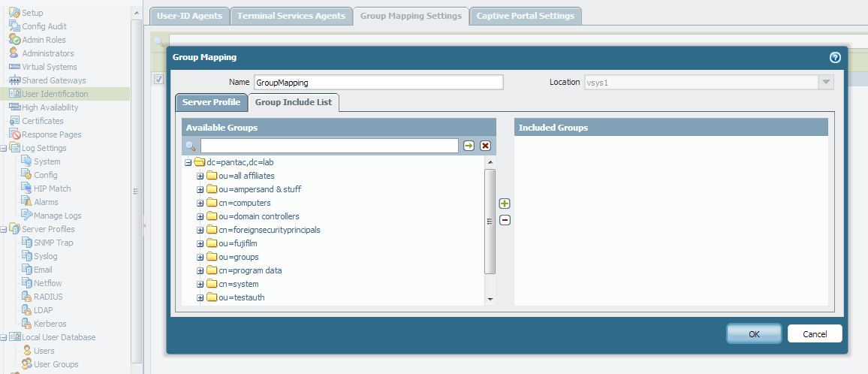Click the RADIUS profile icon

(26, 297)
